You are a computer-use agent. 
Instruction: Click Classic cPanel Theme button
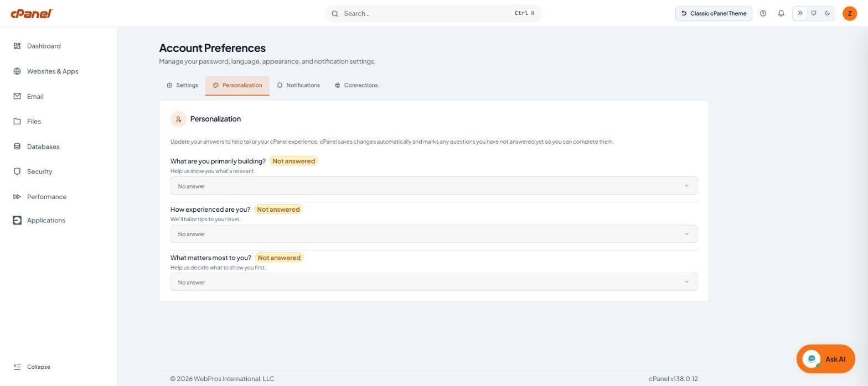714,13
